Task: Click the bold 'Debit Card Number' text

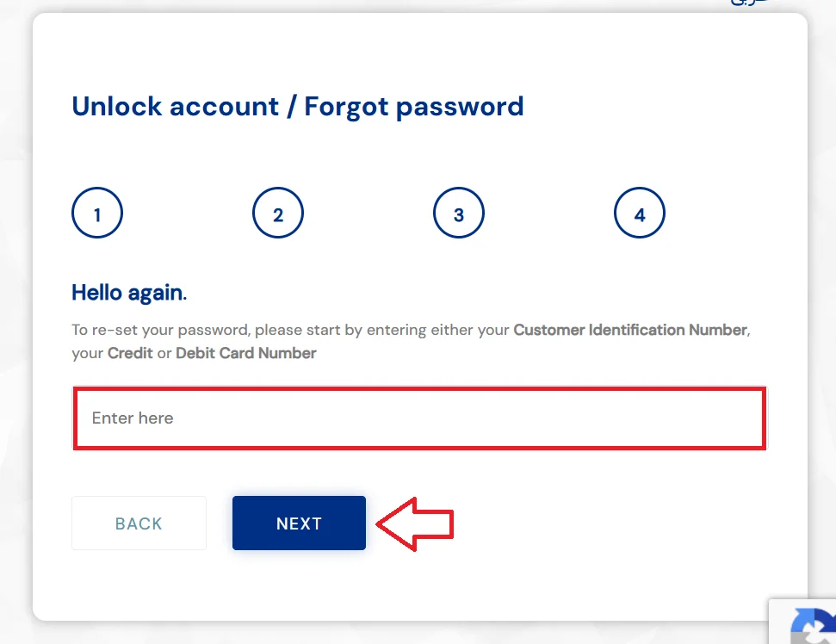Action: 245,353
